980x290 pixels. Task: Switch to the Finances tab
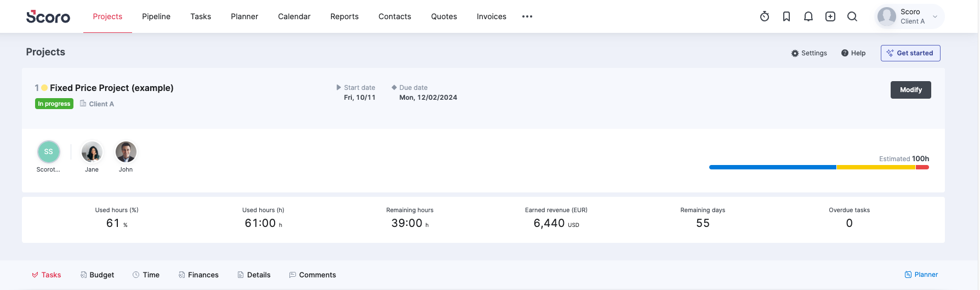(198, 275)
